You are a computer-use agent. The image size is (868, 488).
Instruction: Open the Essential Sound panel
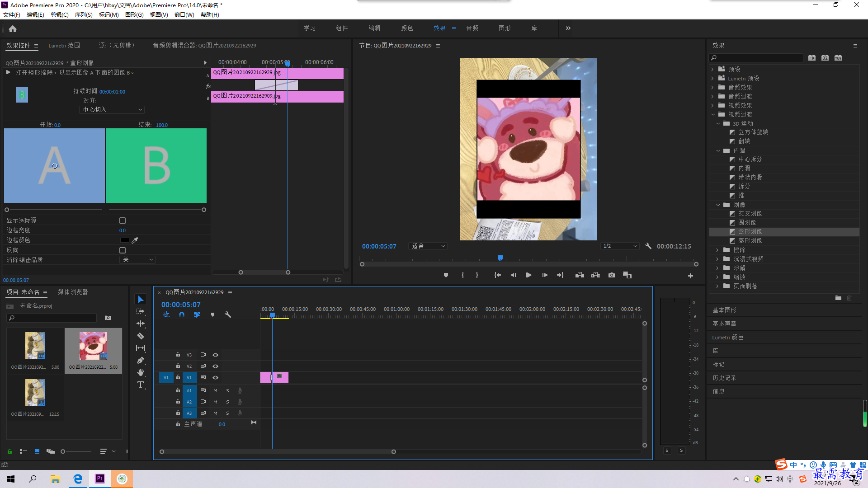[x=724, y=324]
